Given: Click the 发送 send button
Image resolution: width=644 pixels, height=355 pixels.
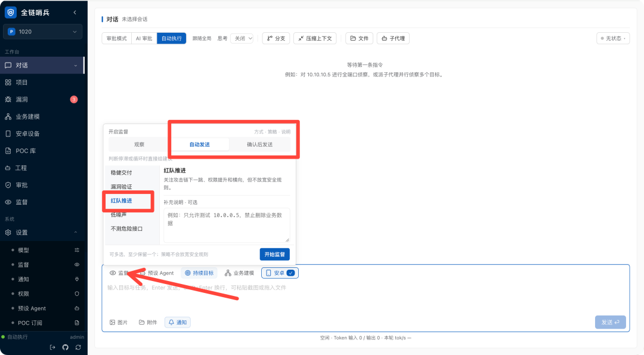Looking at the screenshot, I should (611, 323).
